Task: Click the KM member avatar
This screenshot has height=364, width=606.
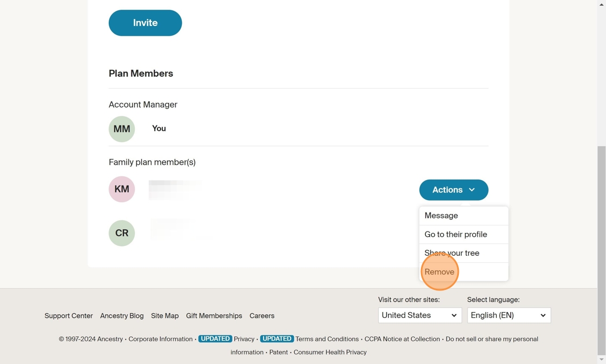Action: pyautogui.click(x=122, y=189)
